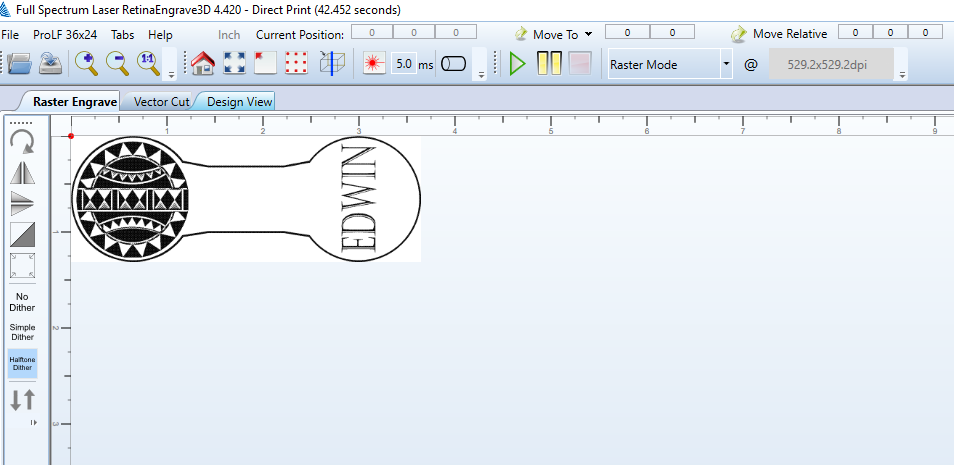
Task: Open the Help menu
Action: (x=161, y=35)
